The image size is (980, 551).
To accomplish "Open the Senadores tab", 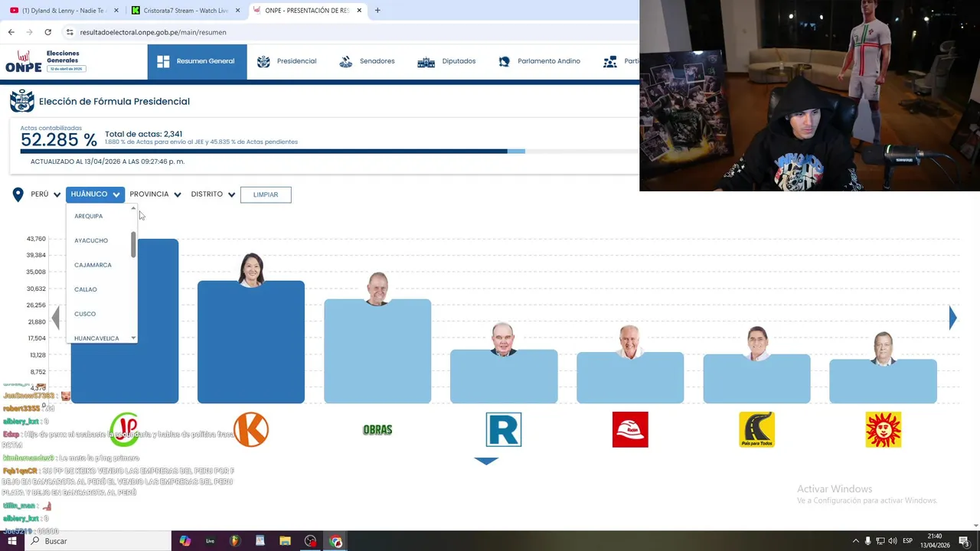I will pyautogui.click(x=367, y=61).
